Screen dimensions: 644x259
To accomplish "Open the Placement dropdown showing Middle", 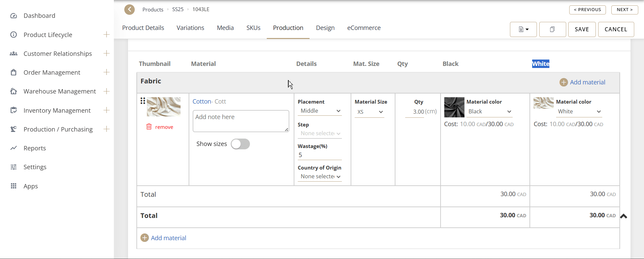I will click(320, 111).
